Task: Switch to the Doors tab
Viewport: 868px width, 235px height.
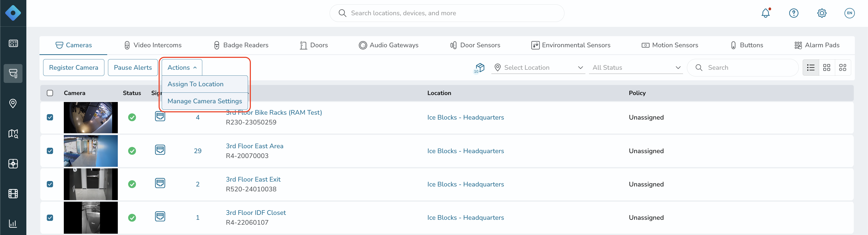Action: pos(314,45)
